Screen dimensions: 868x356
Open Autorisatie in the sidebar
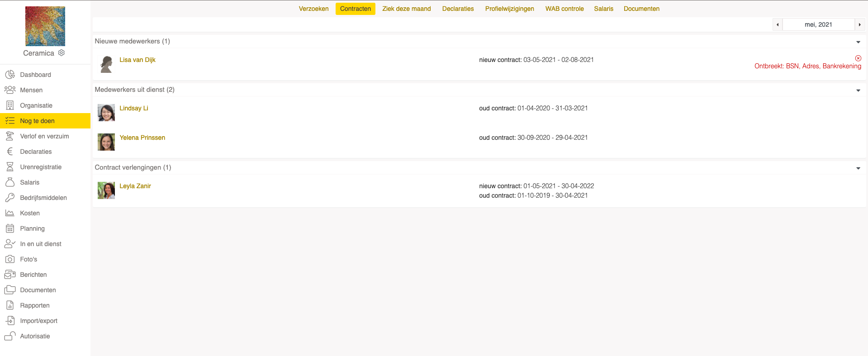pos(45,336)
